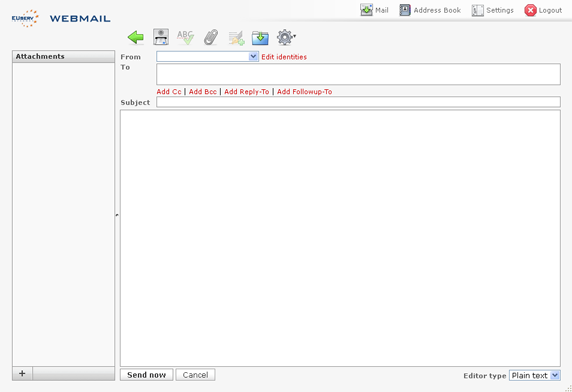Click the red Logout icon

pos(530,10)
